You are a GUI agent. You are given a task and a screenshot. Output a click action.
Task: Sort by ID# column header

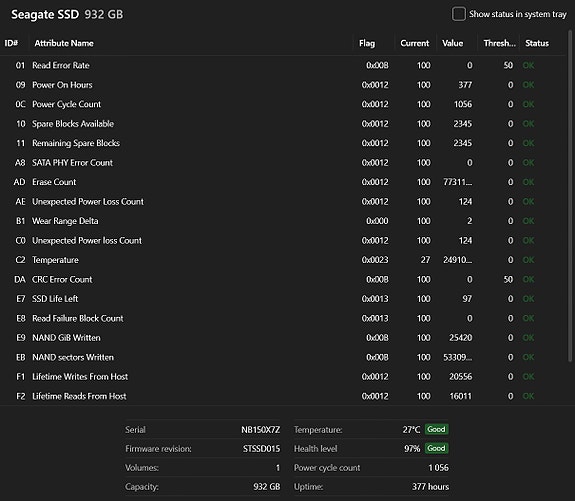point(11,43)
